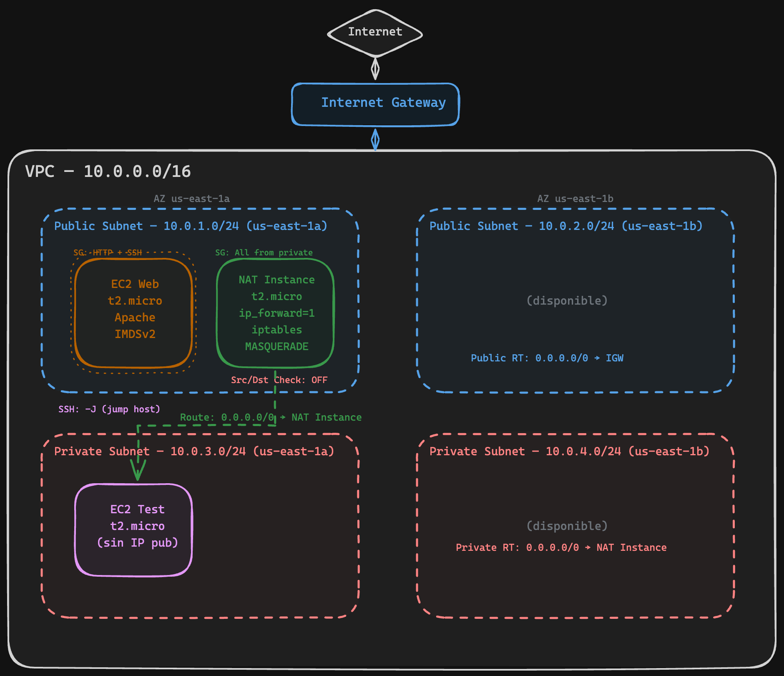Click the EC2 Test purple node
The image size is (784, 676).
133,529
